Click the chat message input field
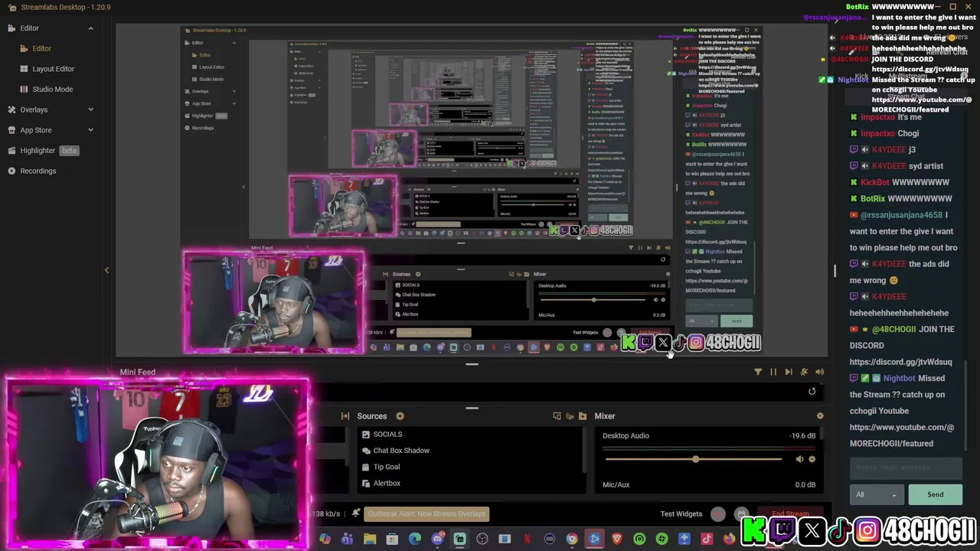The width and height of the screenshot is (980, 551). pos(906,468)
